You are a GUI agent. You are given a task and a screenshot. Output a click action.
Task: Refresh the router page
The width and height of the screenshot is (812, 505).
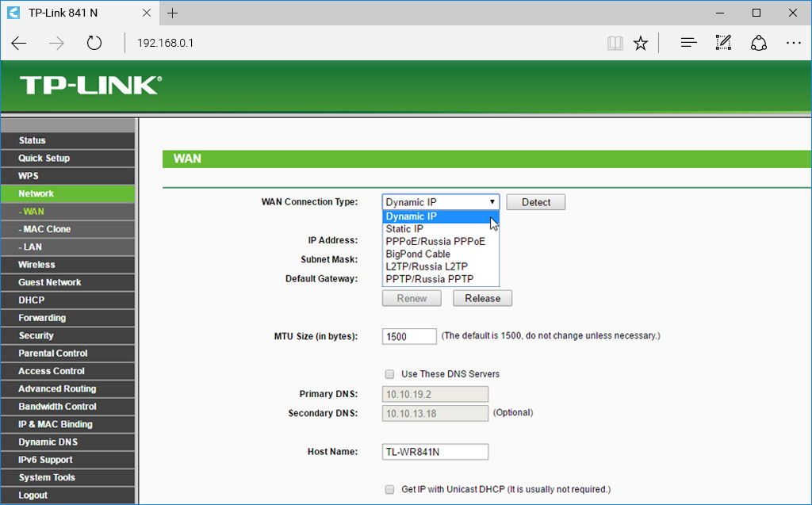(x=94, y=43)
